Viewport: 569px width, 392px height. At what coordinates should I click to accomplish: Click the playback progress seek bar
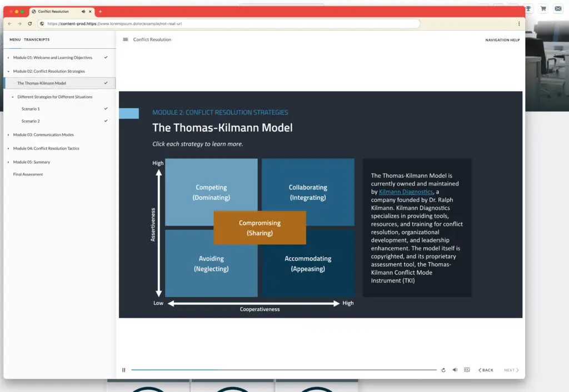[x=283, y=370]
